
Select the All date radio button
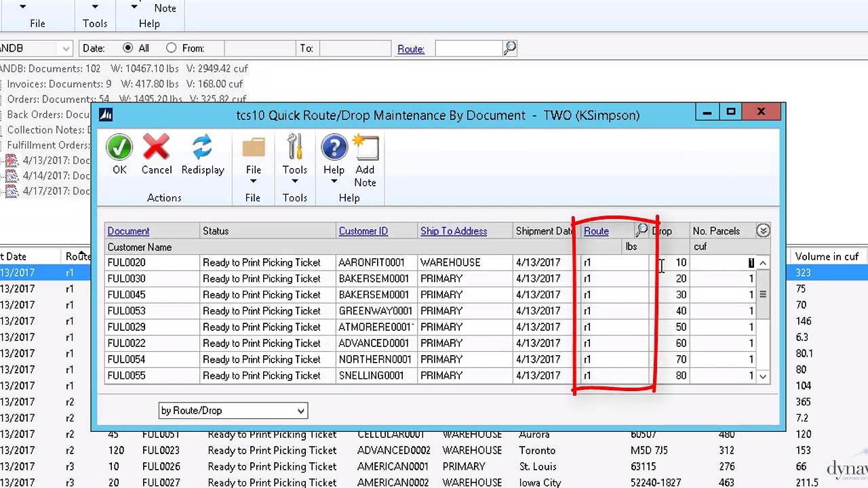coord(127,48)
